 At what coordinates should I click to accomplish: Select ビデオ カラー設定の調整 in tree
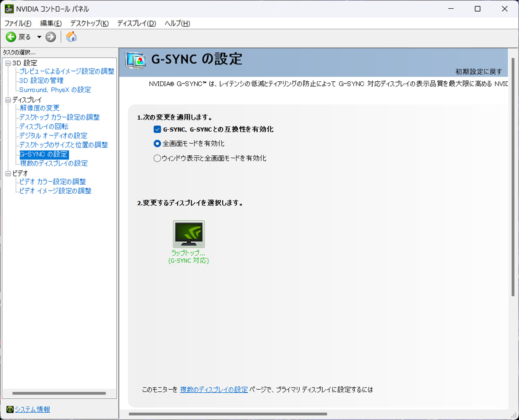[52, 182]
